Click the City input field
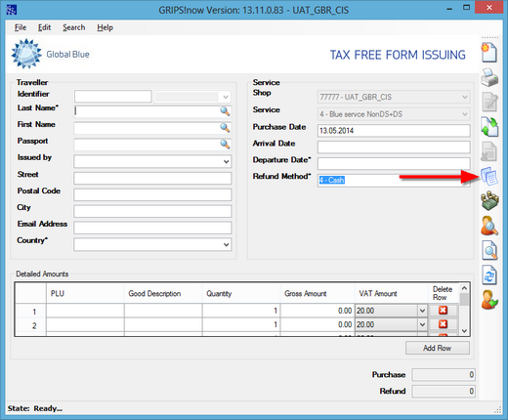This screenshot has width=508, height=420. 152,211
